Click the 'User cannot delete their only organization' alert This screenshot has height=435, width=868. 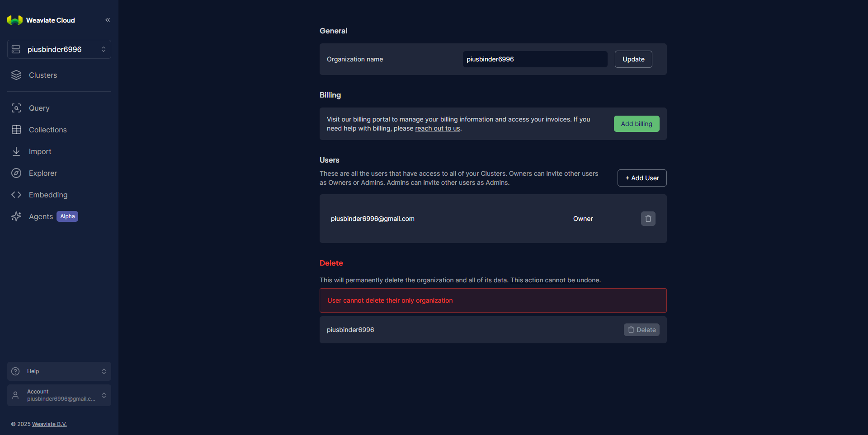493,300
